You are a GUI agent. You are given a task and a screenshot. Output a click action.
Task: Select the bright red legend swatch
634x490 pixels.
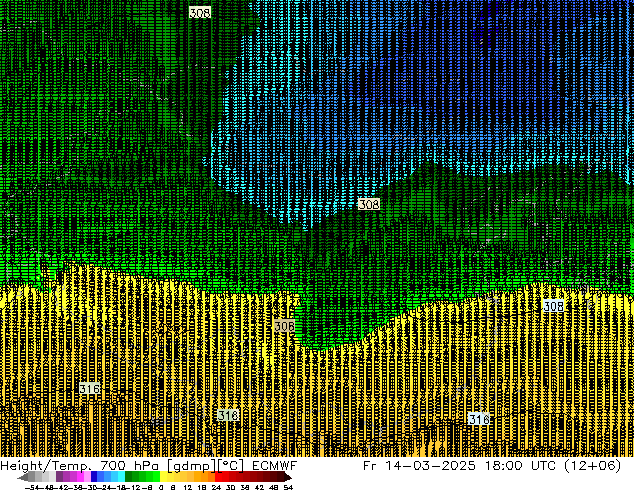pos(226,477)
